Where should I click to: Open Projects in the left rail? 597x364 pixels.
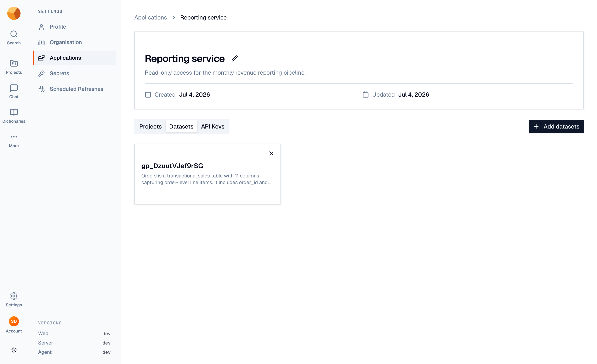[14, 67]
